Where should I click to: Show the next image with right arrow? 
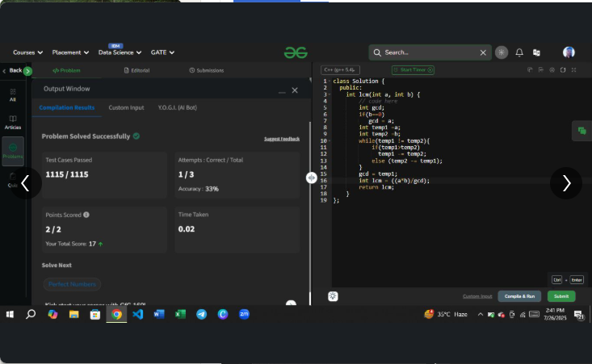coord(566,183)
